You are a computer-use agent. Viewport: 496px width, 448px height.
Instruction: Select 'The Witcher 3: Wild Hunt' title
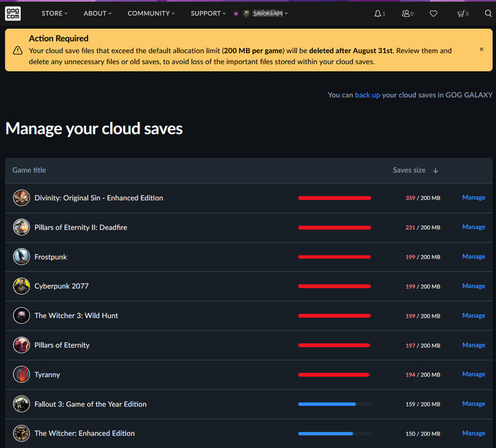click(x=76, y=315)
